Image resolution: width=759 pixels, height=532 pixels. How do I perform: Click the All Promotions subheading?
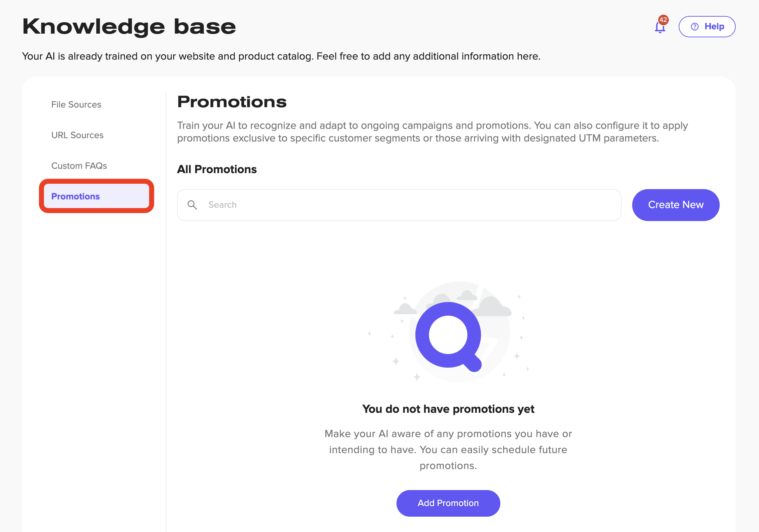point(217,169)
